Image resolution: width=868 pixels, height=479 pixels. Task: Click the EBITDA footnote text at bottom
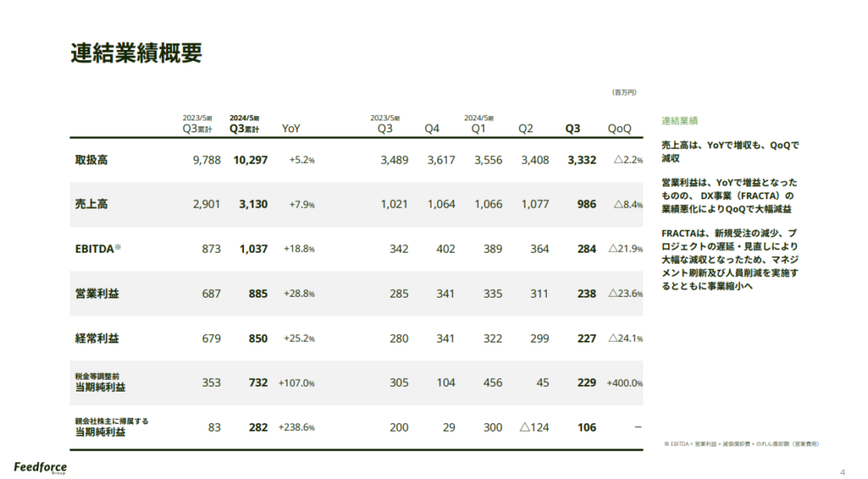(740, 443)
